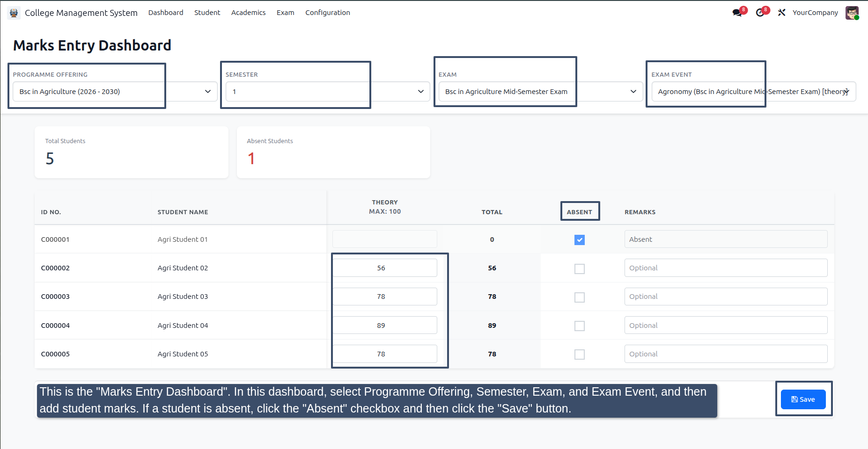
Task: Click the College Management System app logo
Action: [x=14, y=13]
